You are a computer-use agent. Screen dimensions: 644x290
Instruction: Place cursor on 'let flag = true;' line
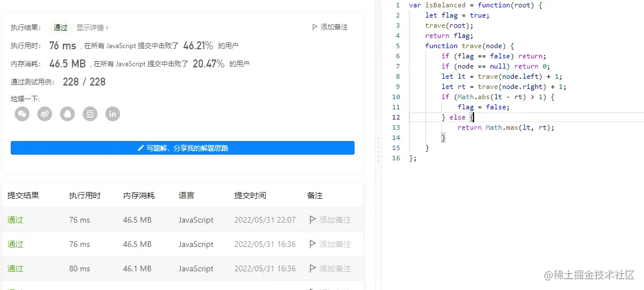pos(457,15)
